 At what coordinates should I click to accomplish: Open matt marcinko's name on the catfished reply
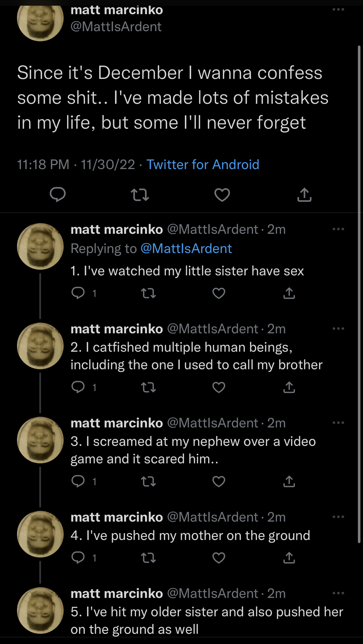pos(117,329)
